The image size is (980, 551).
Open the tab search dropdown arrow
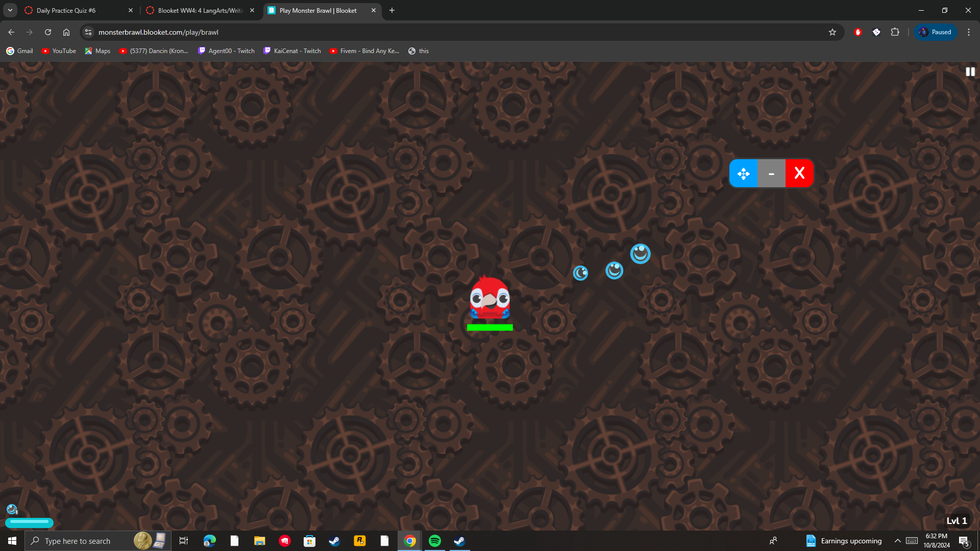(x=10, y=10)
